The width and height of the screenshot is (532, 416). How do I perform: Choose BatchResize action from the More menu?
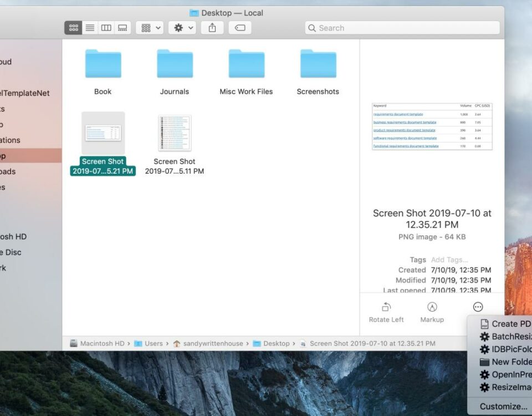(x=505, y=337)
